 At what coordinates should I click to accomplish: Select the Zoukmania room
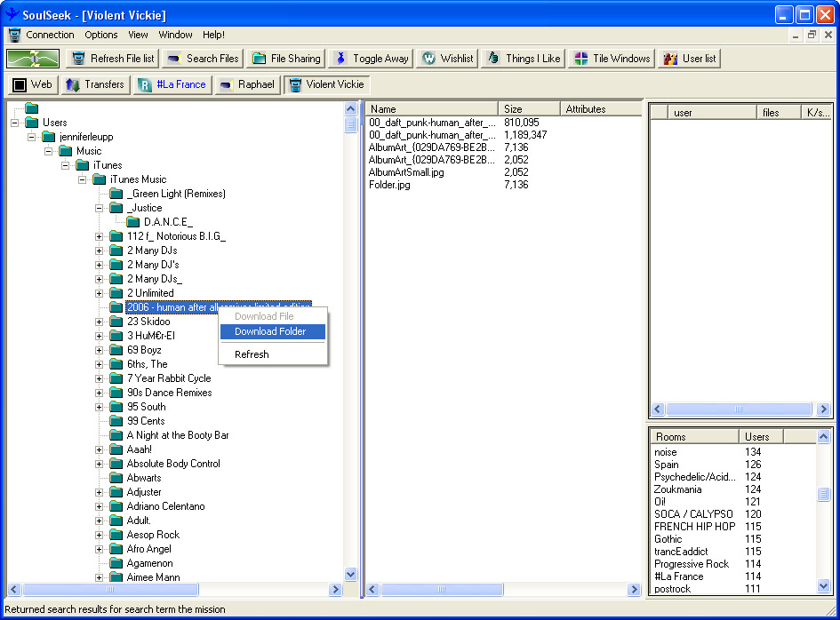click(677, 489)
